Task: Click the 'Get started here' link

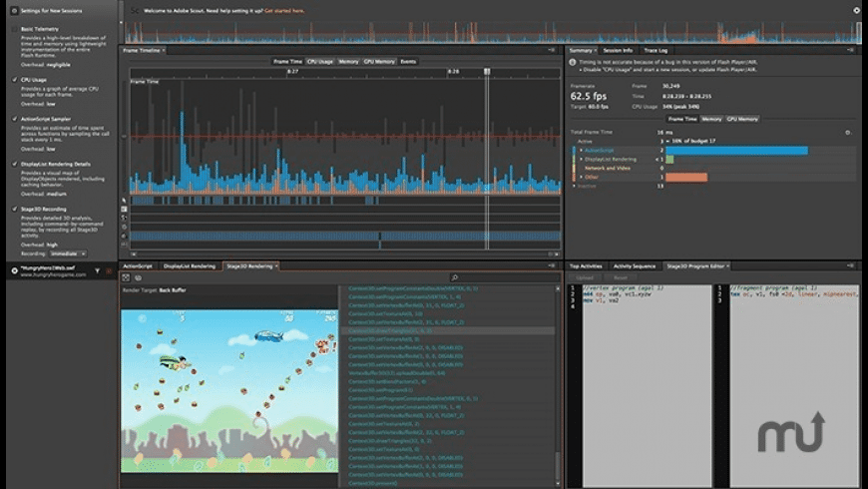Action: point(283,10)
